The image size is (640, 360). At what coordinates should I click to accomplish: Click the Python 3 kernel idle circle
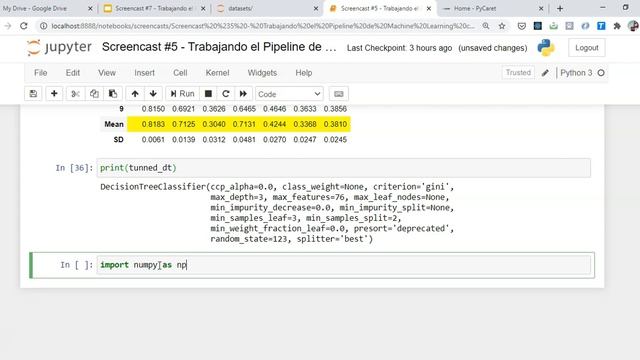(x=601, y=73)
